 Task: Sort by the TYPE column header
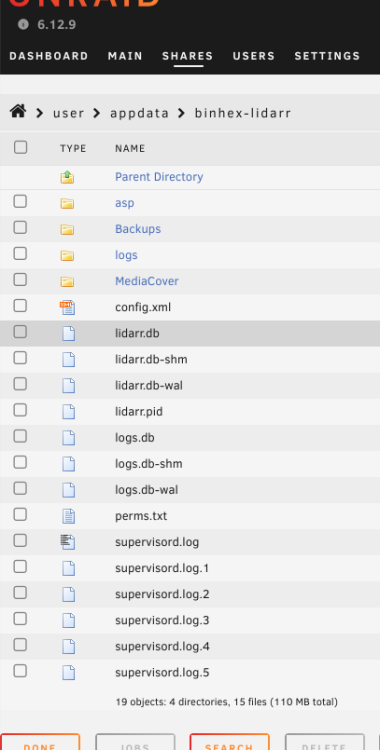coord(73,148)
